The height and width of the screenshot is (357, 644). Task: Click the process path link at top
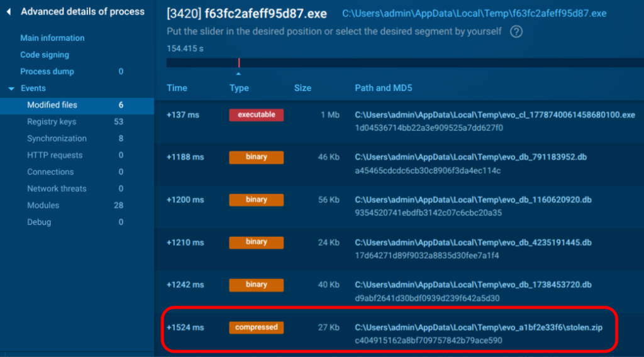(474, 14)
